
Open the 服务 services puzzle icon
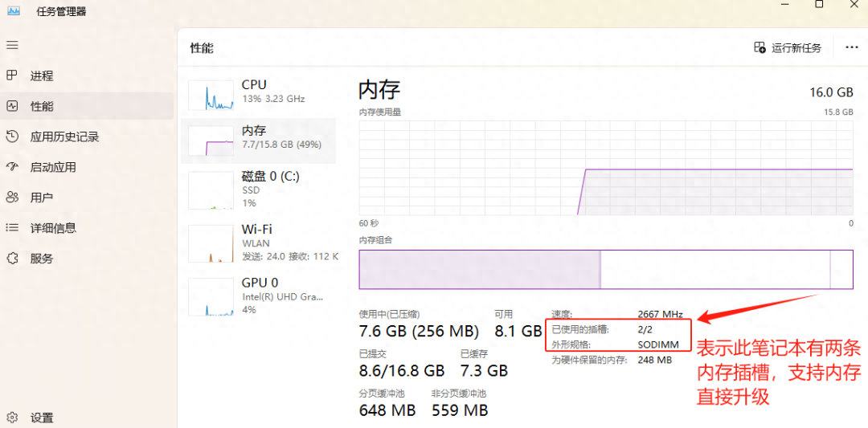[x=12, y=258]
